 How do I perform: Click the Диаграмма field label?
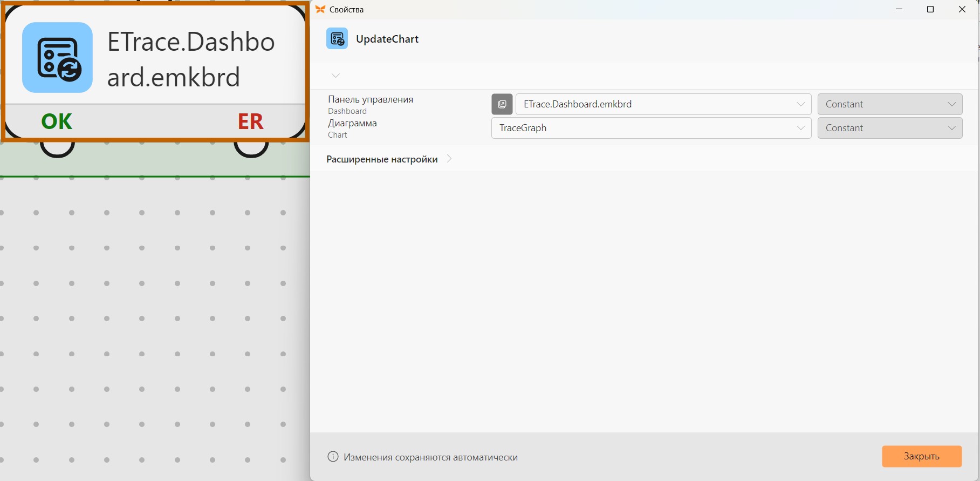352,123
